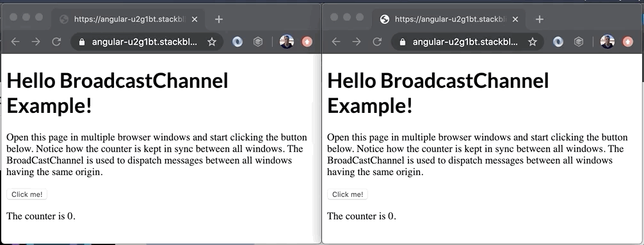
Task: Click the red close button of the right window
Action: click(x=334, y=17)
